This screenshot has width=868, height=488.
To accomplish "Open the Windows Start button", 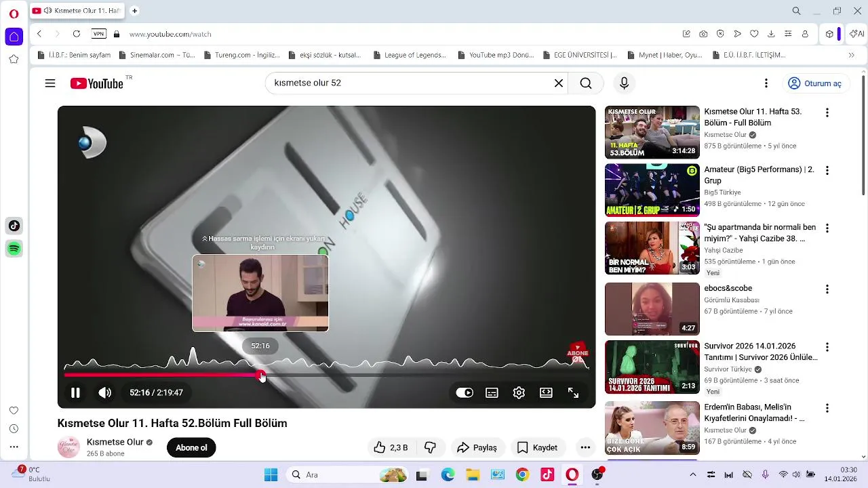I will [x=271, y=474].
